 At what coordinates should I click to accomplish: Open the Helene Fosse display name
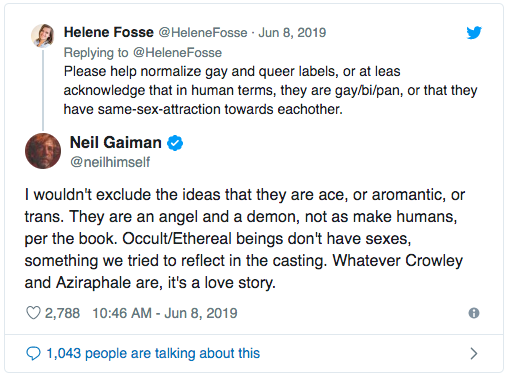tap(109, 32)
